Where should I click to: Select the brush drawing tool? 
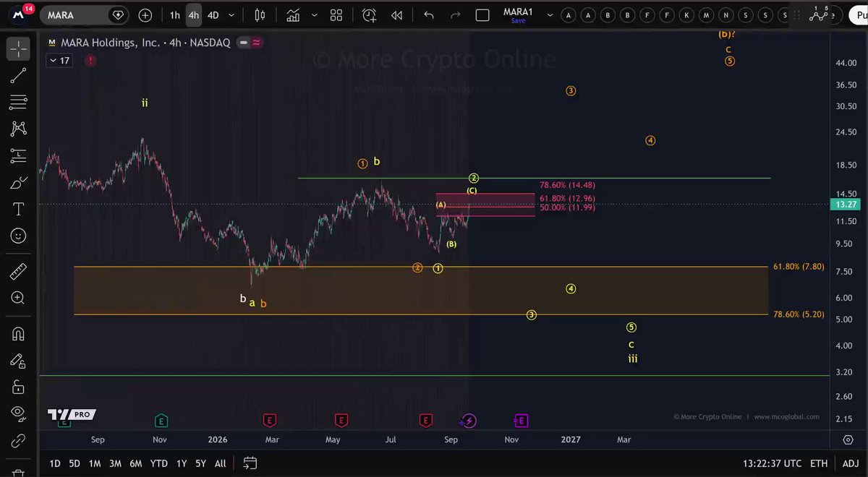point(18,183)
